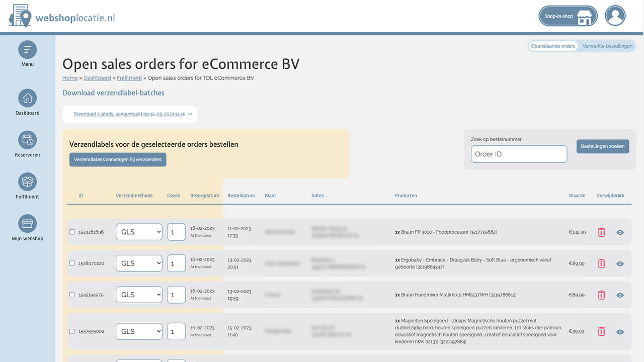Switch to Openstaande orders tab
The image size is (644, 362).
pyautogui.click(x=553, y=46)
